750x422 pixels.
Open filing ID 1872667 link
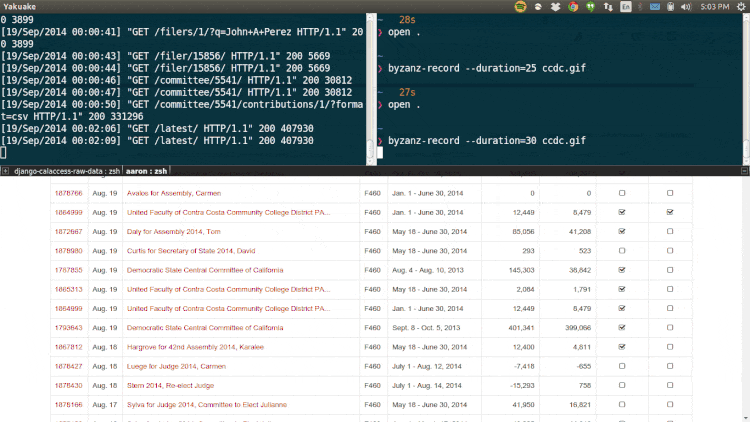pyautogui.click(x=68, y=232)
